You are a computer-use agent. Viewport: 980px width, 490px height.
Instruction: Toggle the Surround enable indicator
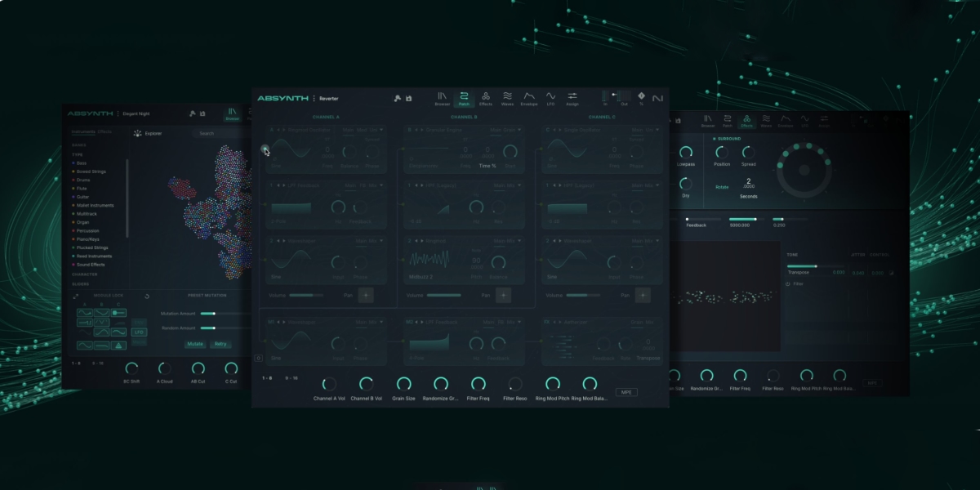[714, 139]
